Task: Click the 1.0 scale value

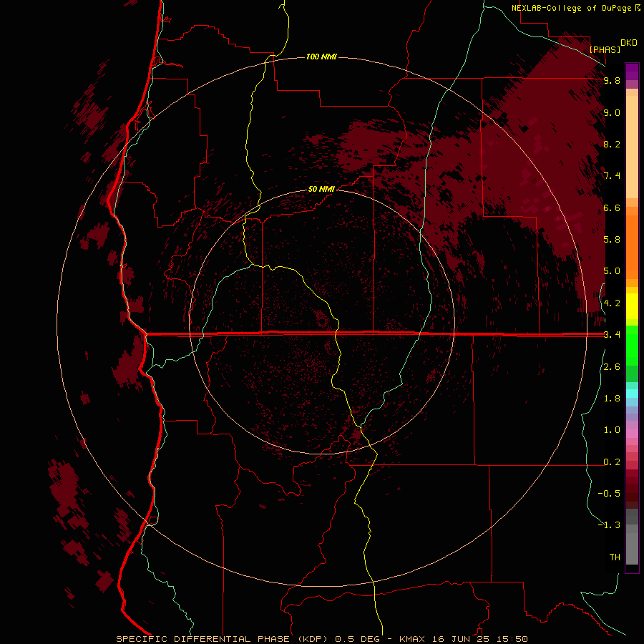Action: point(612,430)
